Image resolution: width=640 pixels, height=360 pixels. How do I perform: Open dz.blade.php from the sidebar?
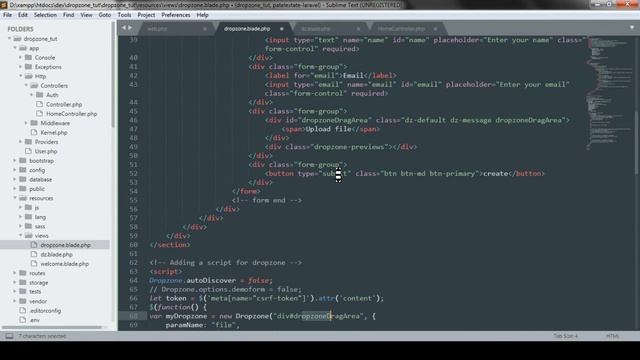point(56,255)
